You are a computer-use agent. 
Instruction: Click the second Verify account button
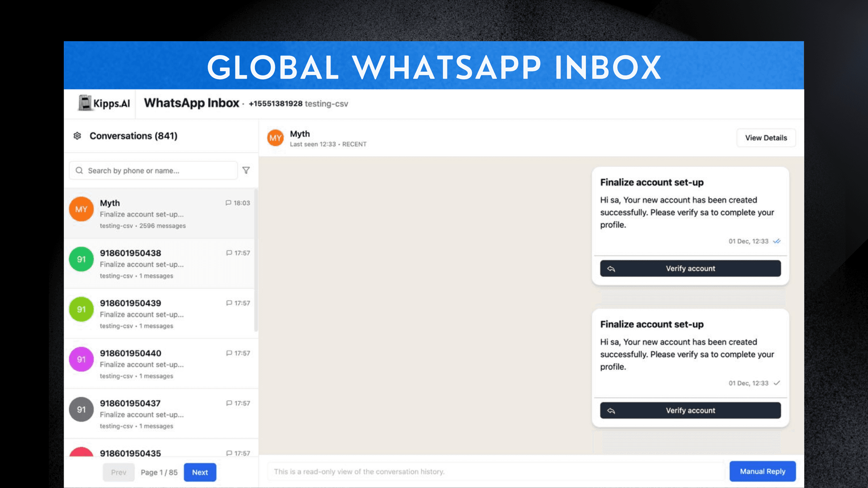click(x=690, y=410)
